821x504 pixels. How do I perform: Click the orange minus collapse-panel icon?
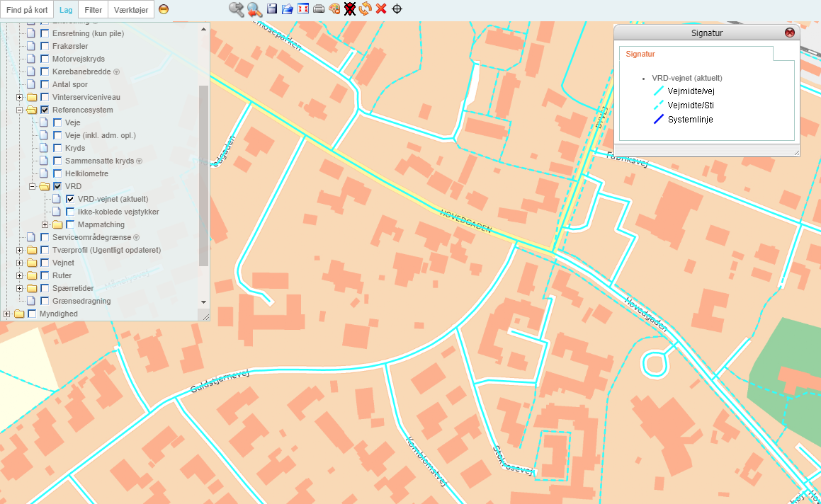click(164, 9)
